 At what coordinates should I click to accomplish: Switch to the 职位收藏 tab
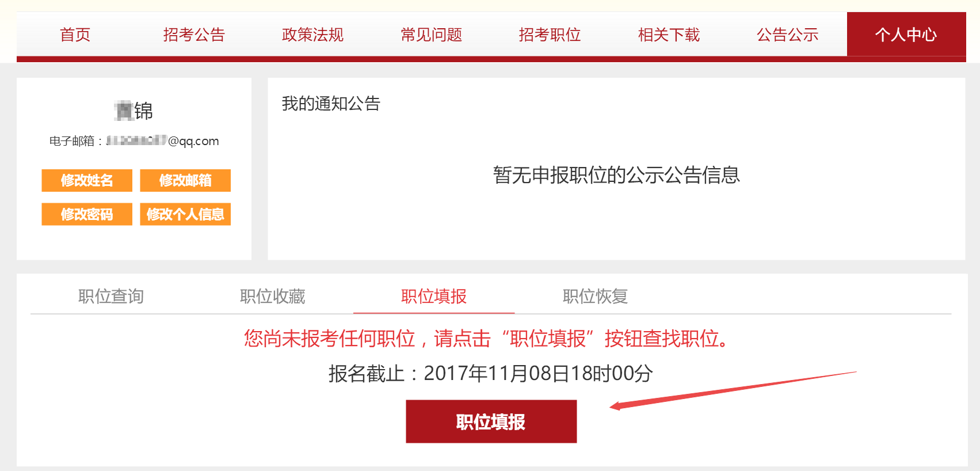(x=272, y=296)
